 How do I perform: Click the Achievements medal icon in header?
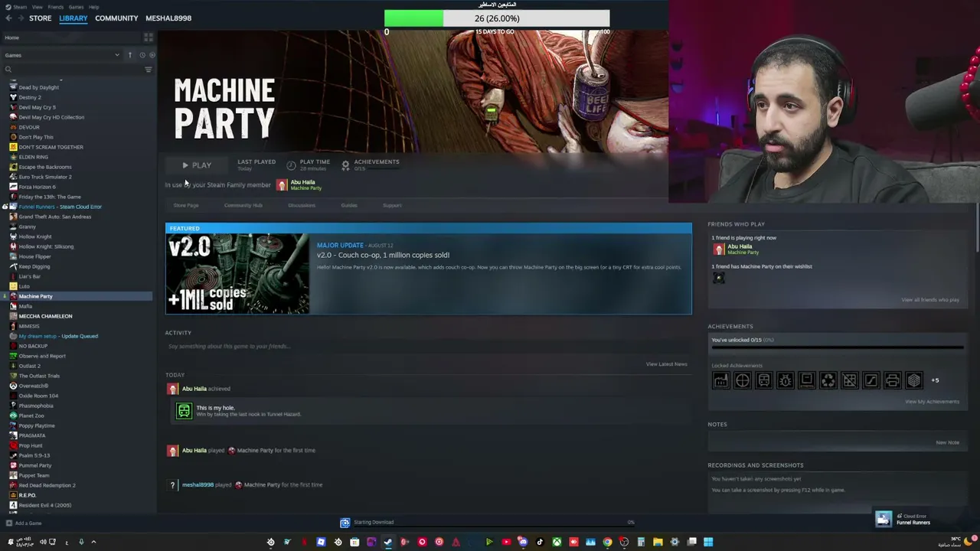pos(345,165)
